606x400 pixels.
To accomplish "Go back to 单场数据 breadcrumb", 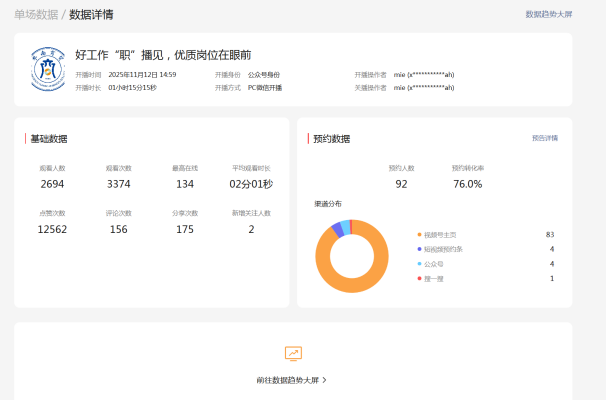I will tap(35, 15).
